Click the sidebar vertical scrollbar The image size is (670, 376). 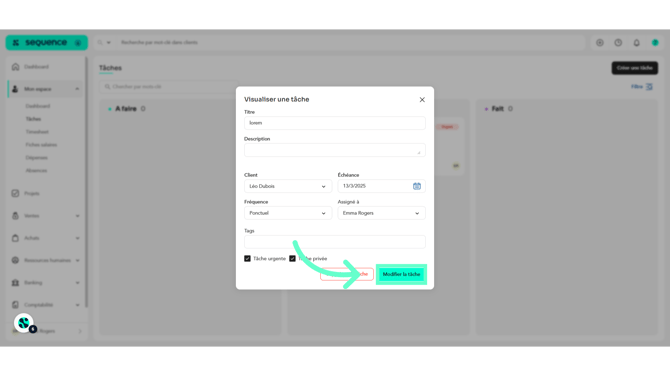(86, 182)
